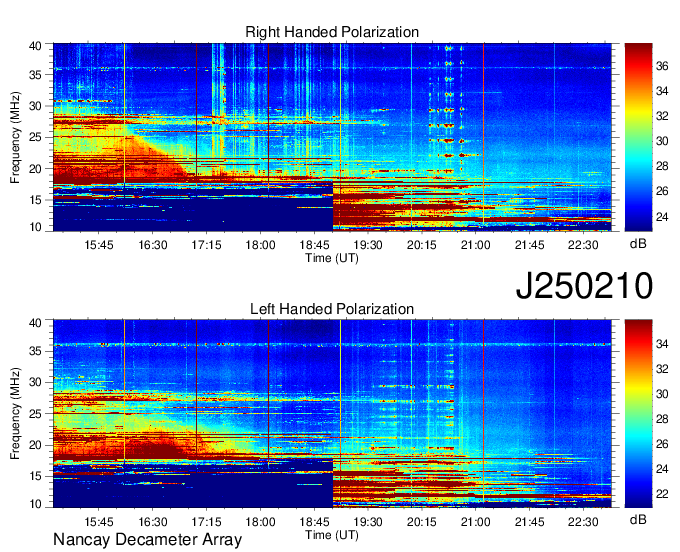Click Frequency (MHz) axis label of left-handed plot
Image resolution: width=680 pixels, height=552 pixels.
coord(16,414)
